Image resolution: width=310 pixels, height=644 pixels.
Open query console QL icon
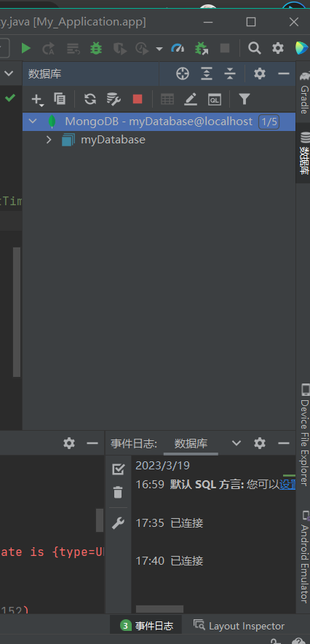click(215, 99)
